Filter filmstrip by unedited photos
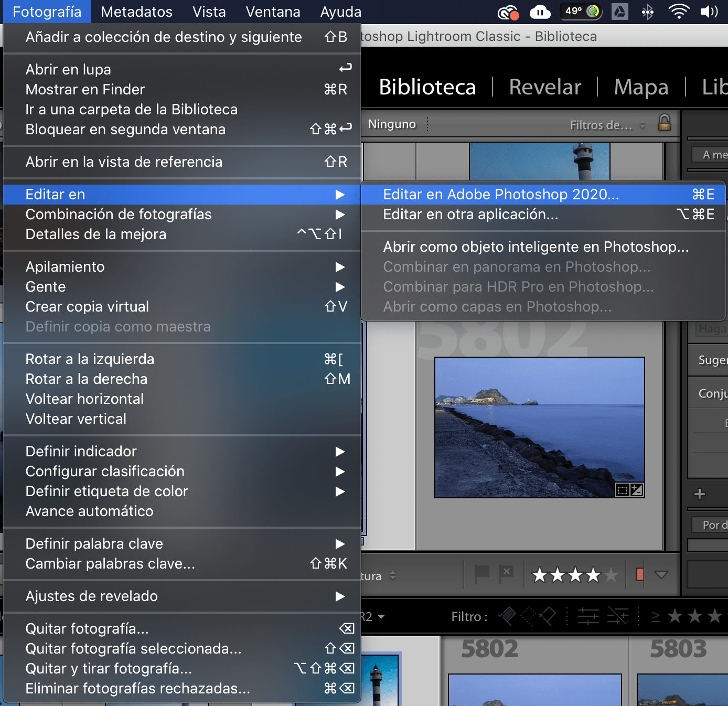728x706 pixels. click(x=618, y=616)
